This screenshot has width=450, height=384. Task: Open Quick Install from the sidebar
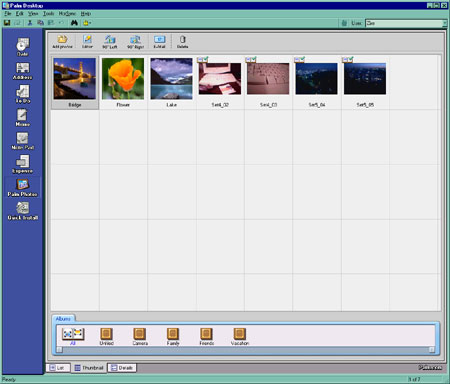point(22,211)
